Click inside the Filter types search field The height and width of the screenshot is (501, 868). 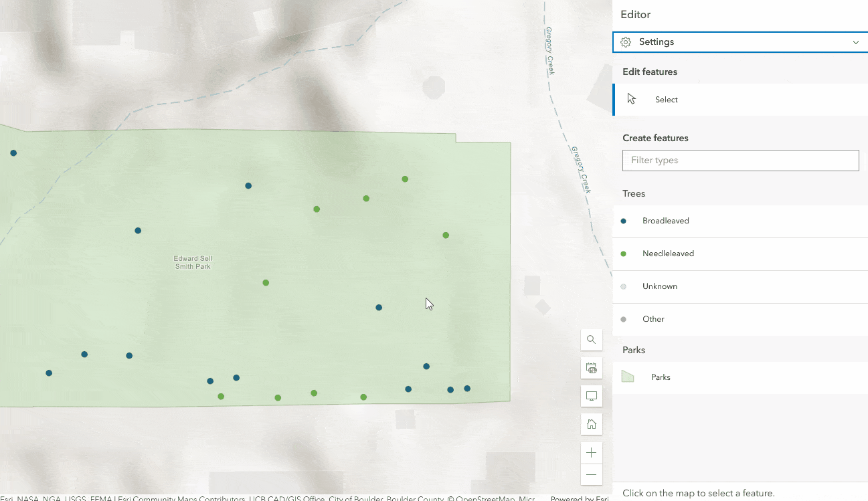pos(740,160)
